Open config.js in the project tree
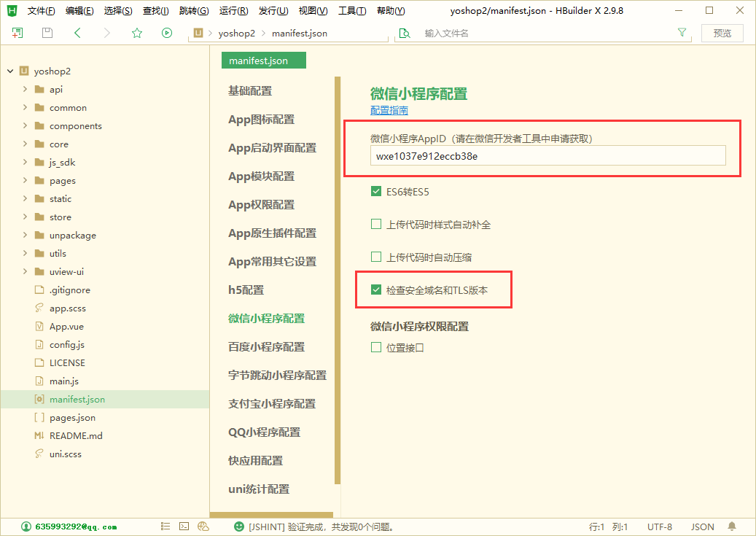This screenshot has height=536, width=756. (x=67, y=344)
